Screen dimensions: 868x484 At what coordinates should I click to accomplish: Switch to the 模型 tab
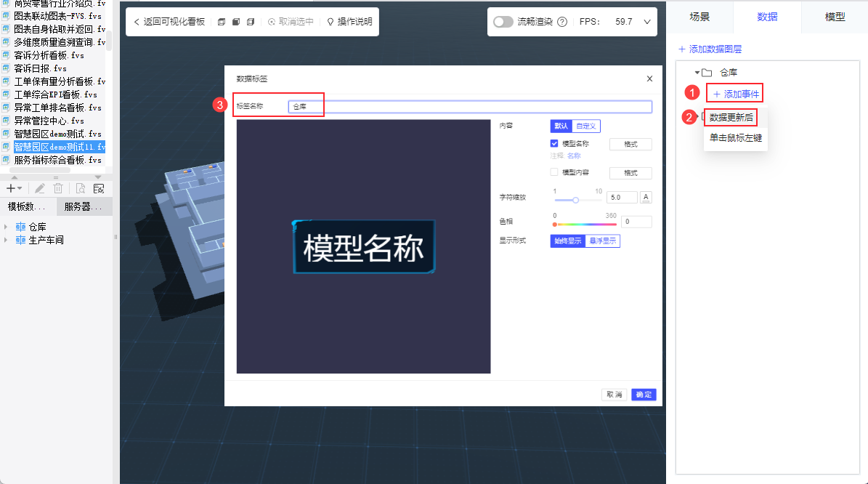click(x=835, y=17)
